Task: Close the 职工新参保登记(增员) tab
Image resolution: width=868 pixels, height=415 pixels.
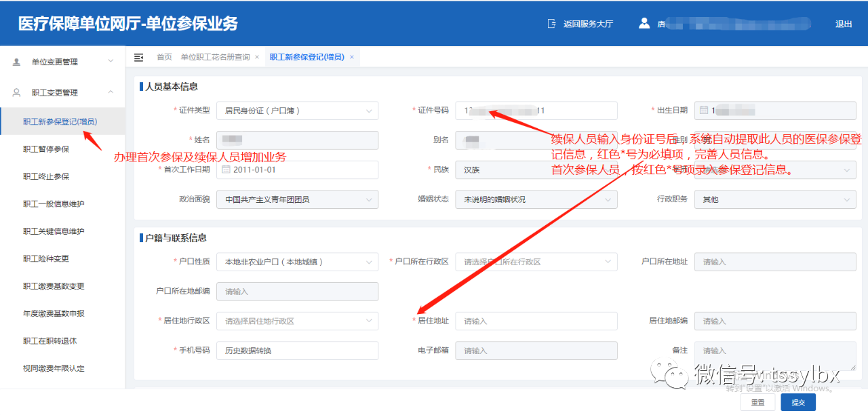Action: click(352, 58)
